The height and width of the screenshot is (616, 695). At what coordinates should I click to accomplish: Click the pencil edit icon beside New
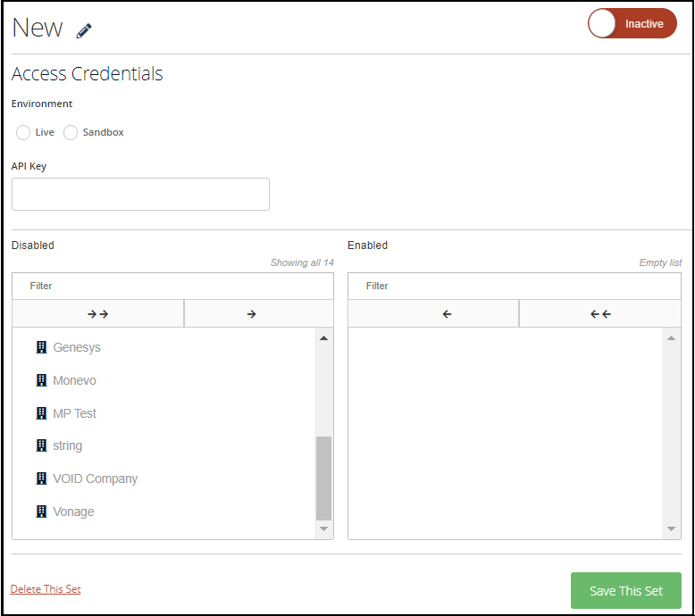tap(84, 30)
